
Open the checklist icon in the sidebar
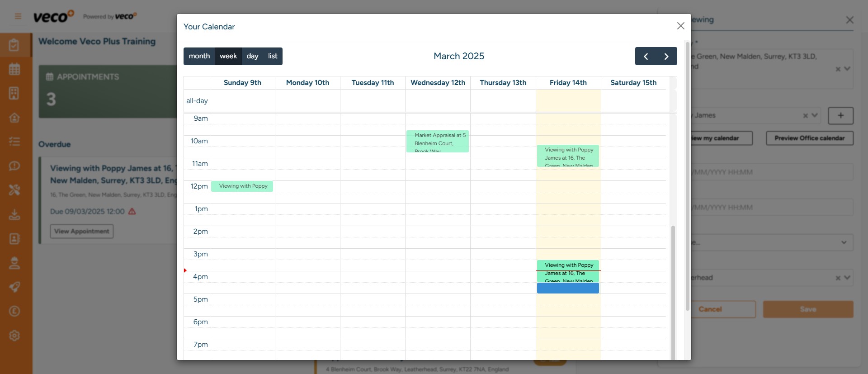click(x=14, y=142)
